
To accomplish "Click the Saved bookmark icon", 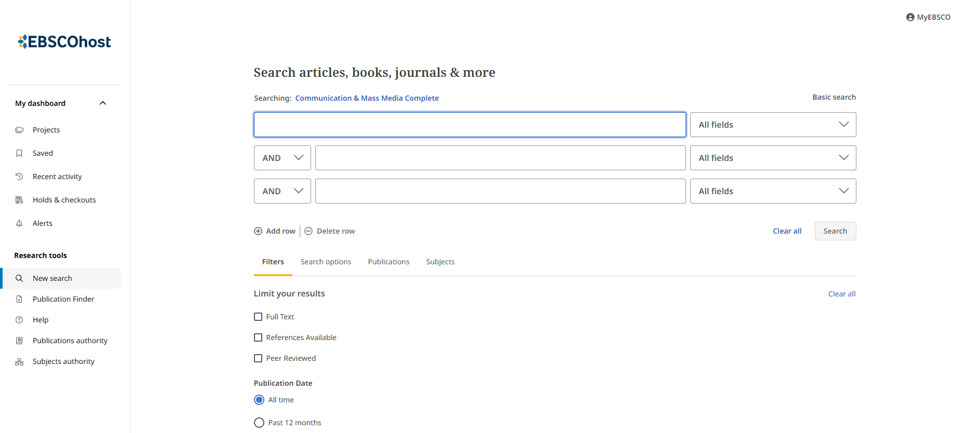I will (19, 153).
